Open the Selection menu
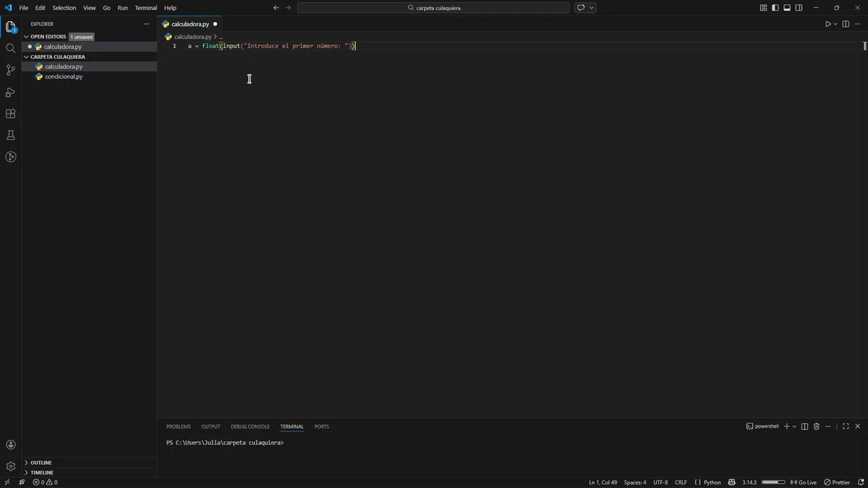Screen dimensions: 868x488 pos(64,7)
